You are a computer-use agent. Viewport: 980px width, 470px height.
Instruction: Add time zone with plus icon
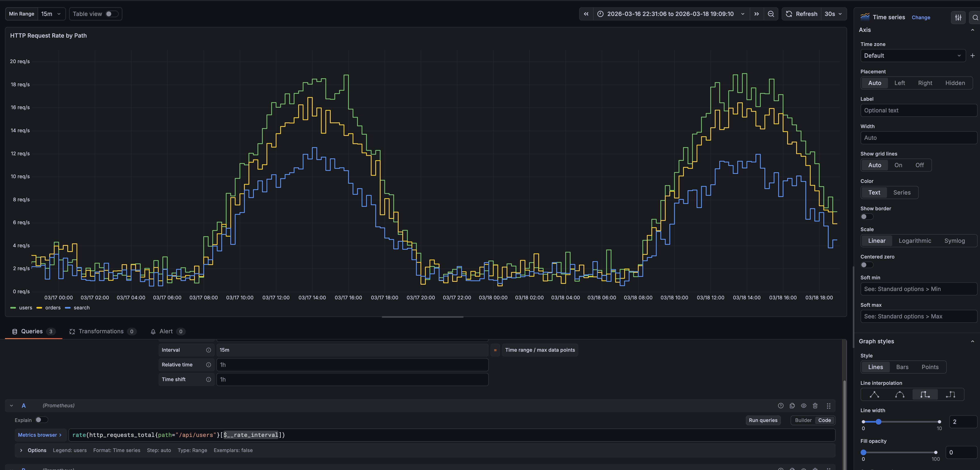(x=972, y=56)
